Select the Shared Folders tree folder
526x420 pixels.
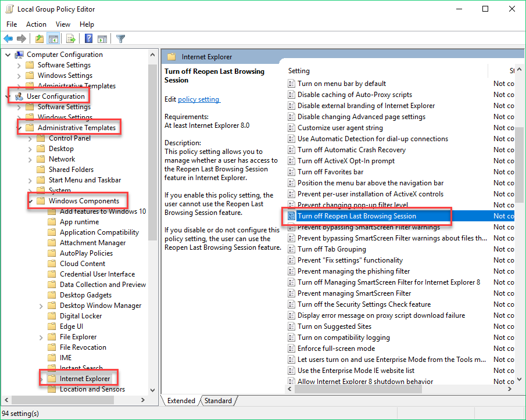(71, 170)
